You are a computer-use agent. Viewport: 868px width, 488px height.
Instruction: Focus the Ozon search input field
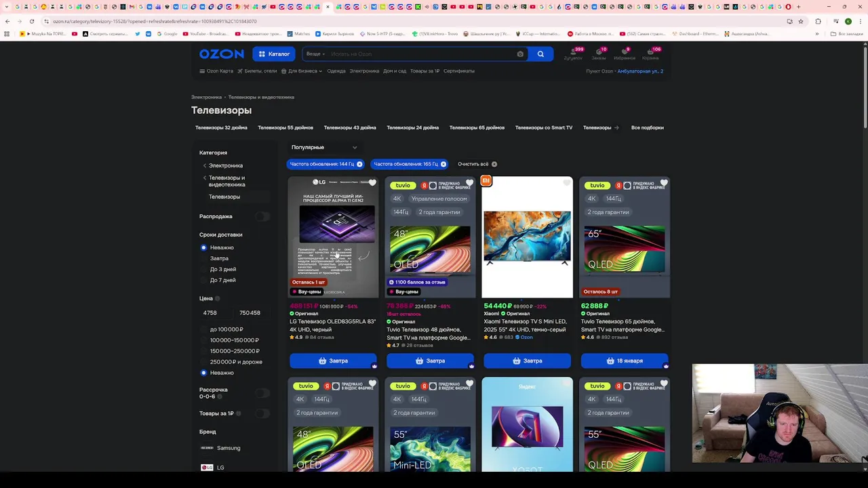pos(420,54)
